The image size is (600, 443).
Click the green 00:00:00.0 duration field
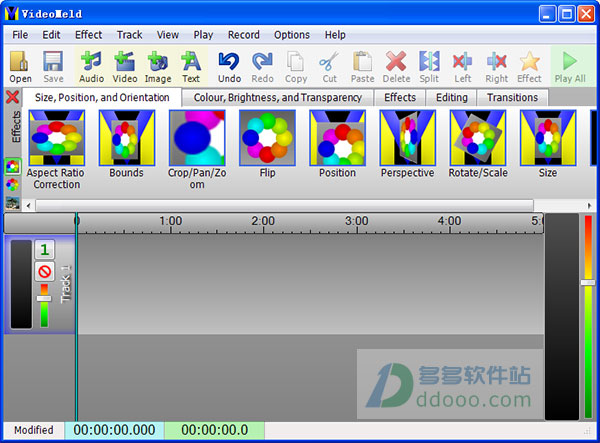[215, 430]
